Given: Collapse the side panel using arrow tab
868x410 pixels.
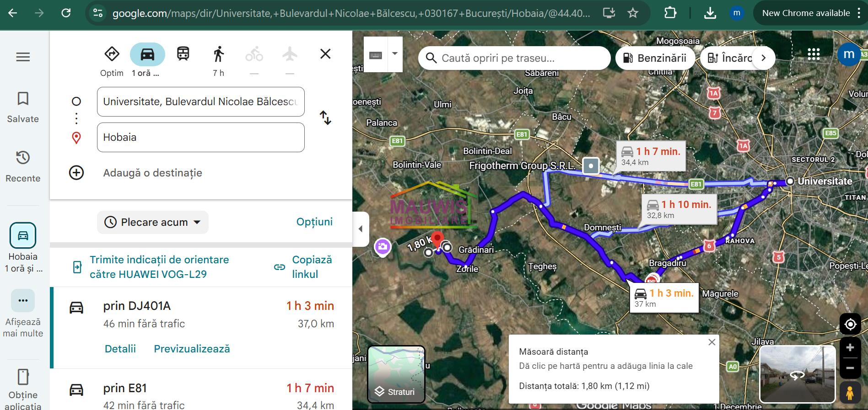Looking at the screenshot, I should [361, 229].
